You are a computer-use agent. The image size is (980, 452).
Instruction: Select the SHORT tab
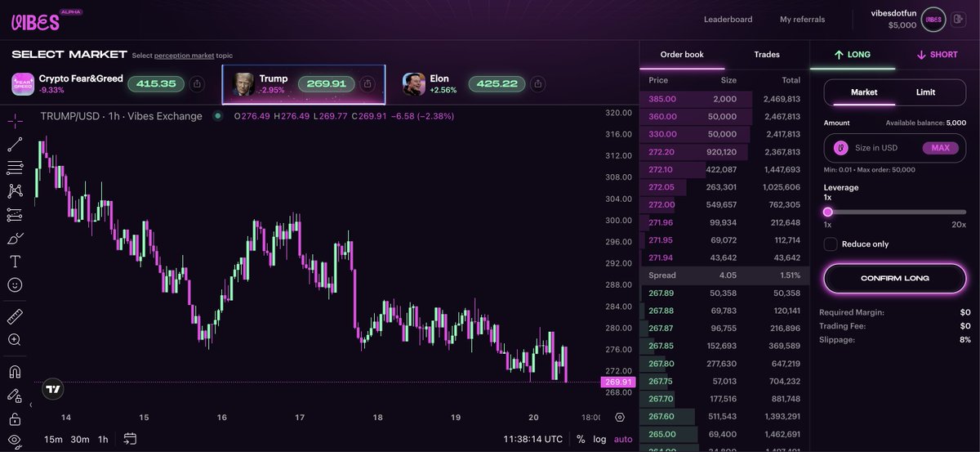point(938,55)
